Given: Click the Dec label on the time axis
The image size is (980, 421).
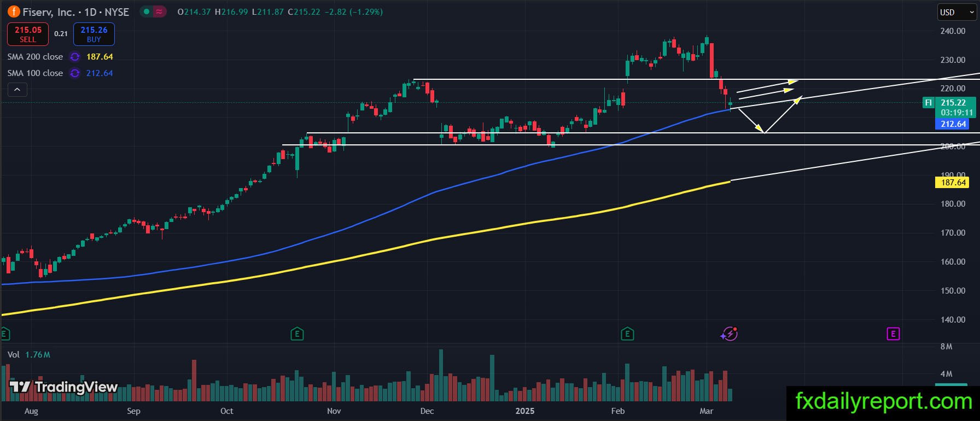Looking at the screenshot, I should point(427,411).
